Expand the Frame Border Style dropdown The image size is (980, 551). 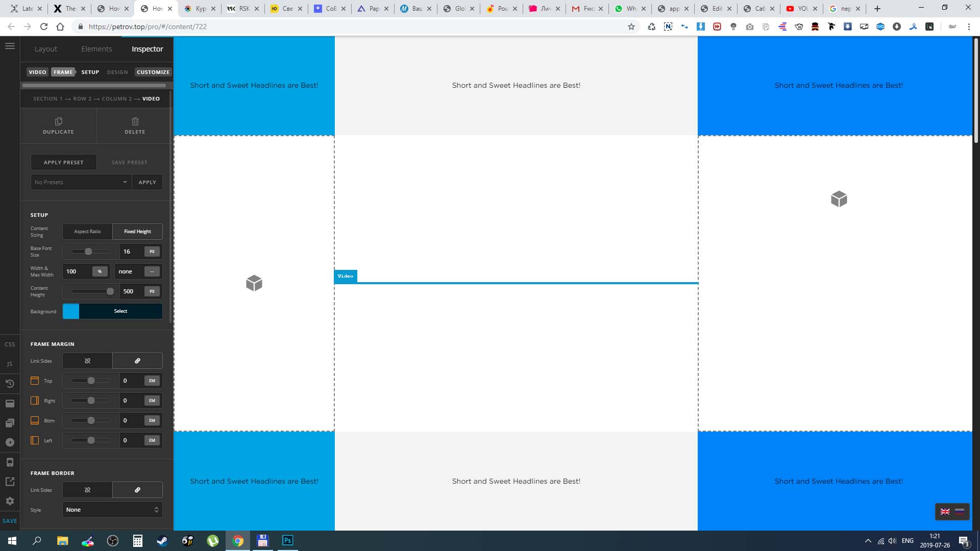tap(112, 510)
